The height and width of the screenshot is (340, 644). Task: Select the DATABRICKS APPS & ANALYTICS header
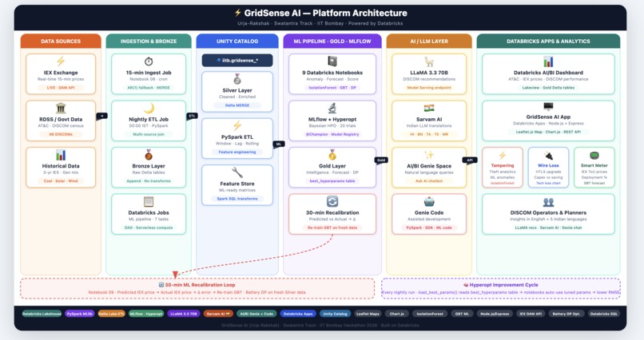click(x=548, y=41)
